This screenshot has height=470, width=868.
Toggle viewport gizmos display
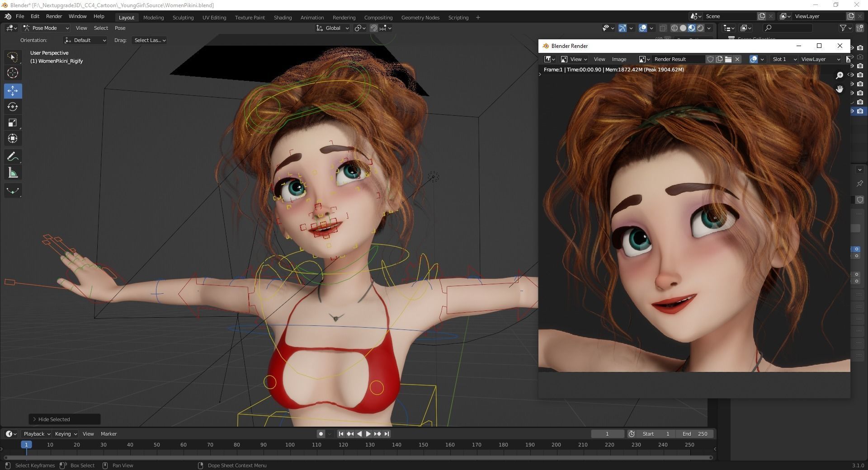pos(623,28)
